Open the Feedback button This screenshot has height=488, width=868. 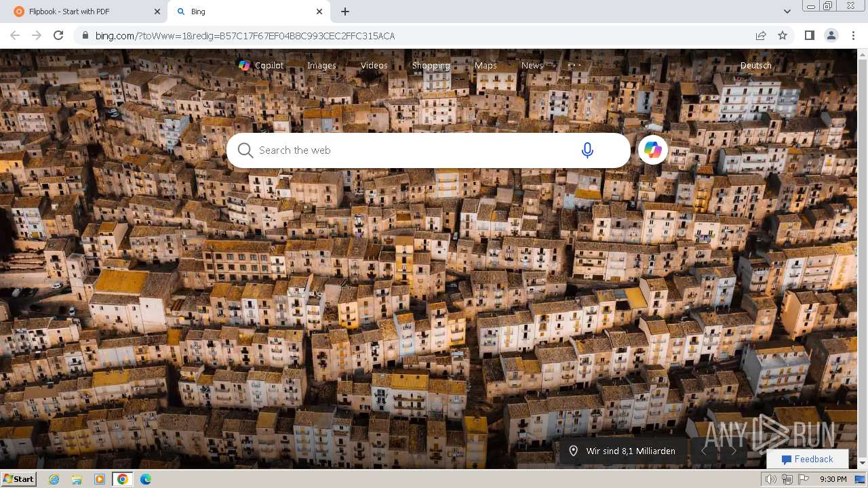[x=807, y=459]
